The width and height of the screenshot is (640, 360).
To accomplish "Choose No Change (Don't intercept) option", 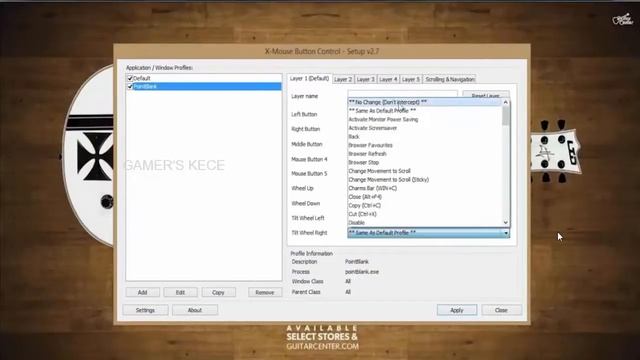I will [x=424, y=102].
